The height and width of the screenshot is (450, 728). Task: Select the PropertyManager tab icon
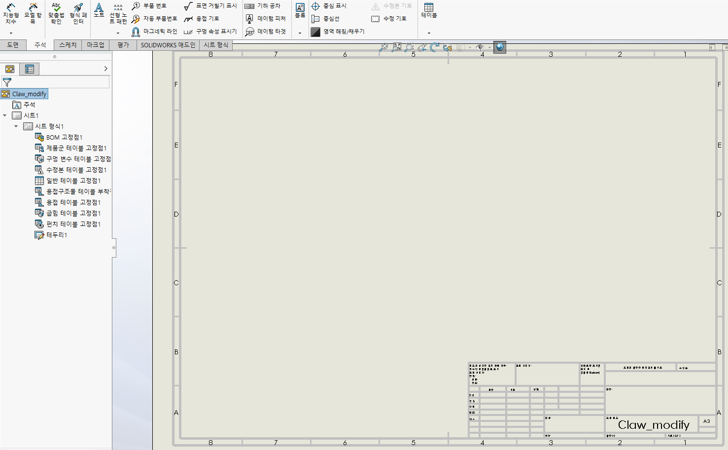[29, 69]
